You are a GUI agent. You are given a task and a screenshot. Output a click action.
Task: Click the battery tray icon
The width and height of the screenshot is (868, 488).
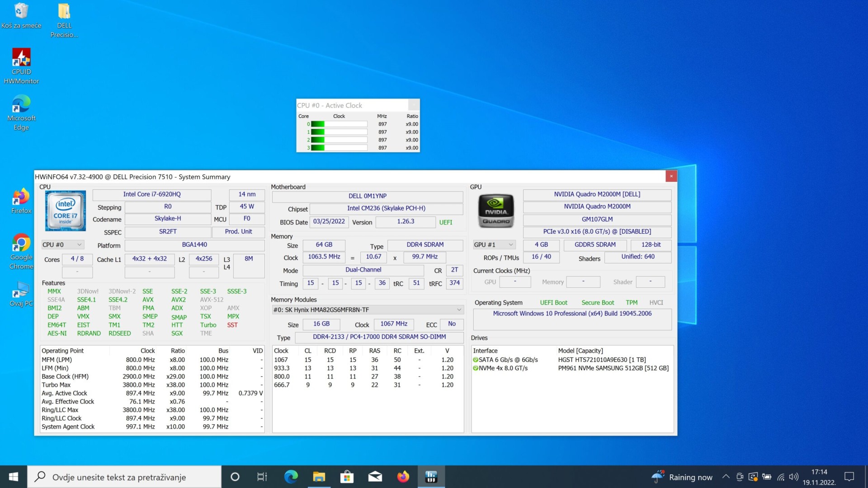(x=767, y=477)
